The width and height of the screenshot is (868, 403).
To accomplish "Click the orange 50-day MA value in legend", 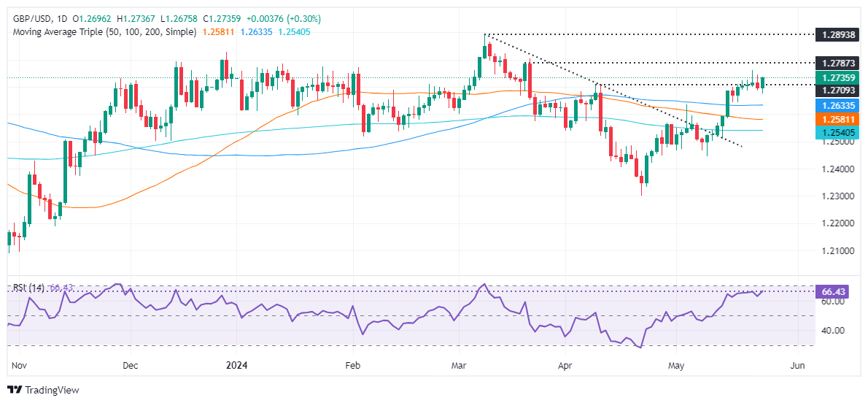I will (218, 32).
